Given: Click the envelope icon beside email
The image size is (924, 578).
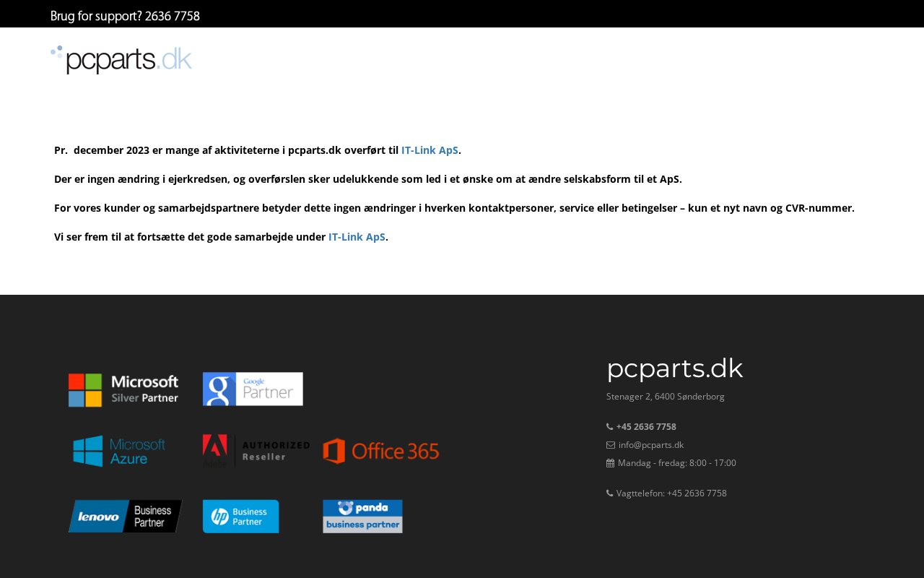Looking at the screenshot, I should point(611,445).
